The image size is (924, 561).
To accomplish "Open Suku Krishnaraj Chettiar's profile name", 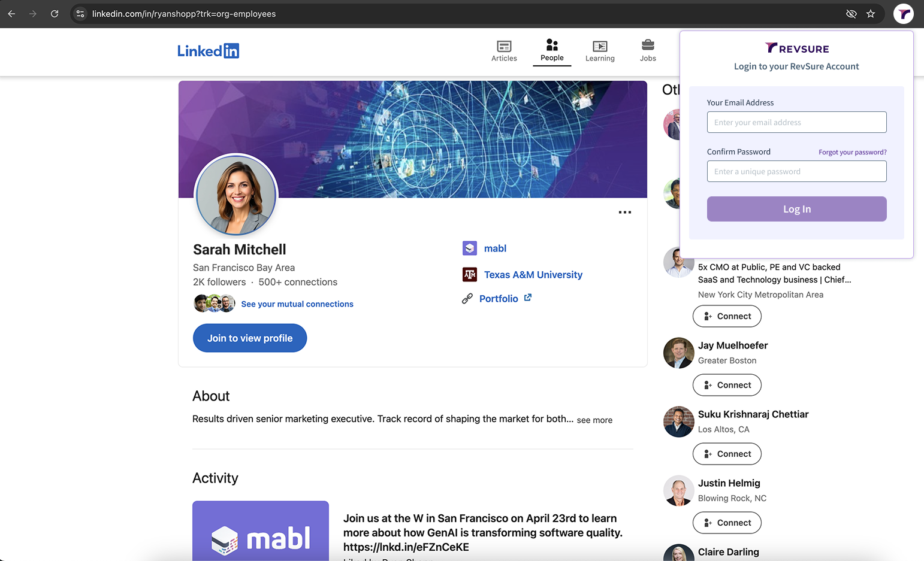I will pos(753,414).
